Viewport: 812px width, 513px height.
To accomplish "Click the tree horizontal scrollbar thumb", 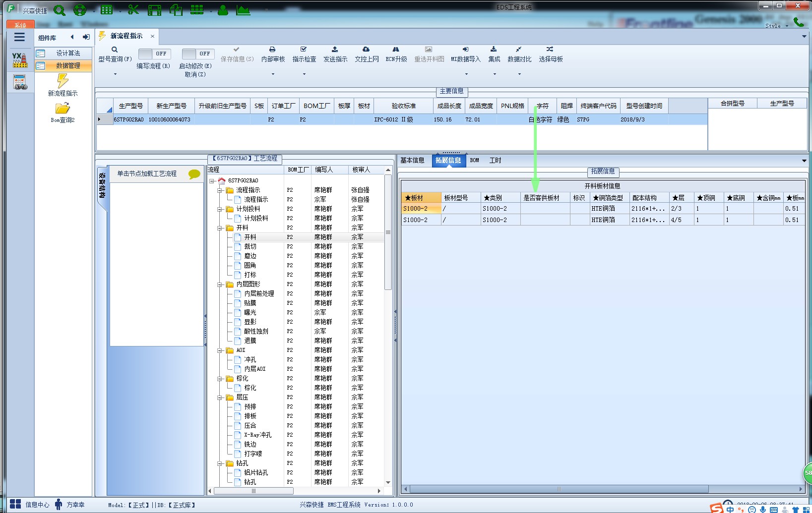I will (x=253, y=491).
